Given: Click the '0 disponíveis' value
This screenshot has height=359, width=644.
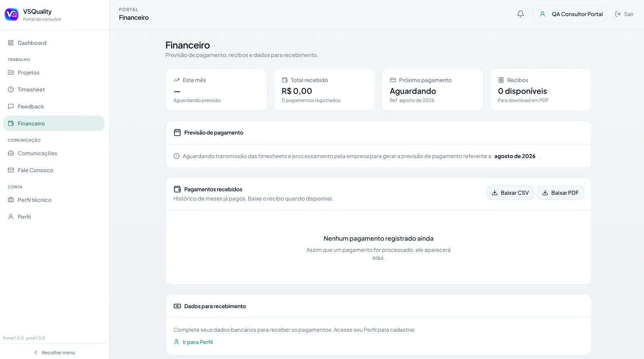Looking at the screenshot, I should click(x=522, y=91).
